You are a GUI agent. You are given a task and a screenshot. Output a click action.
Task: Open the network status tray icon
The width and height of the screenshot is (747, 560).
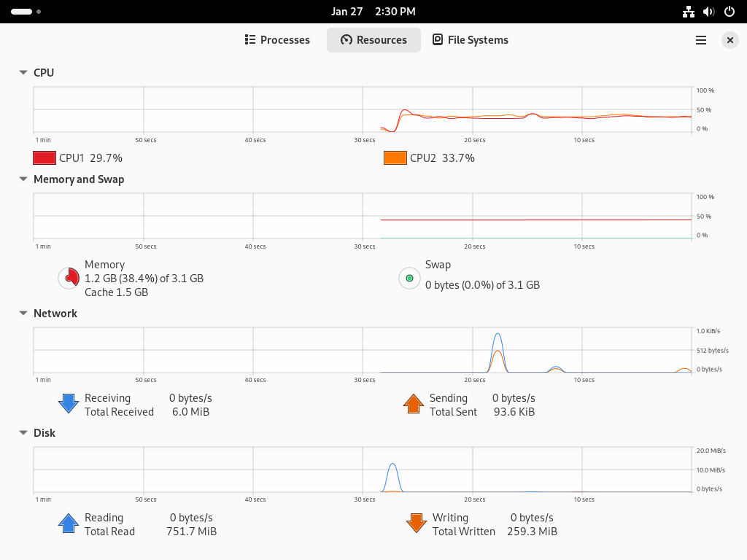689,12
